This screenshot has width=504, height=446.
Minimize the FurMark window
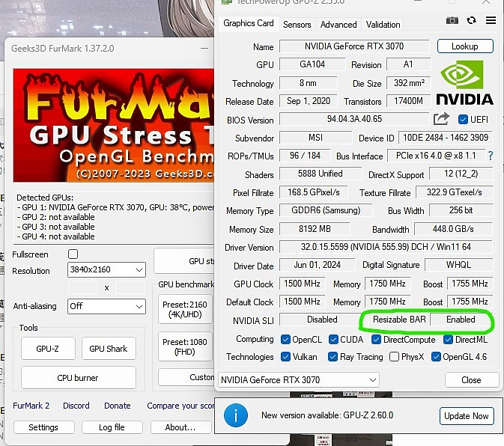[204, 49]
